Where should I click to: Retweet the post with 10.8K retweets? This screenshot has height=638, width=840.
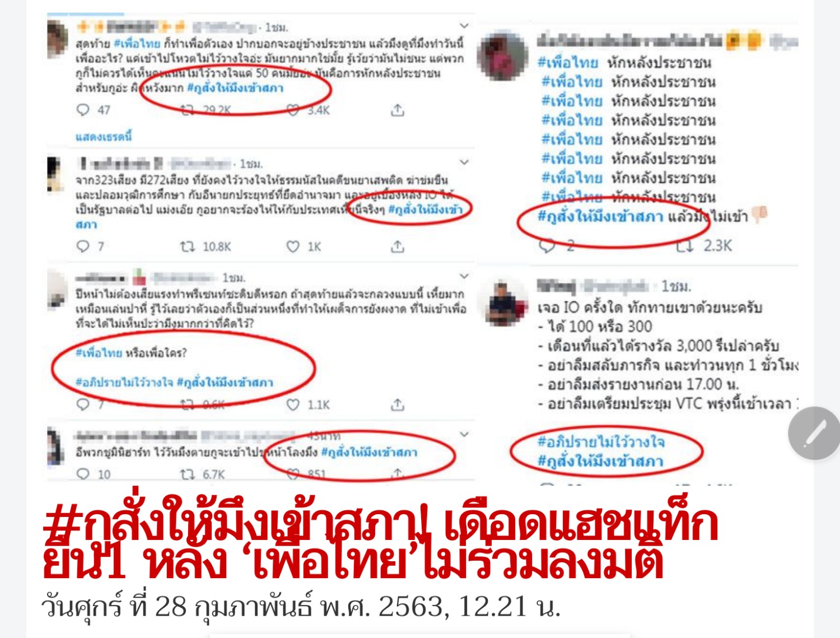click(187, 246)
